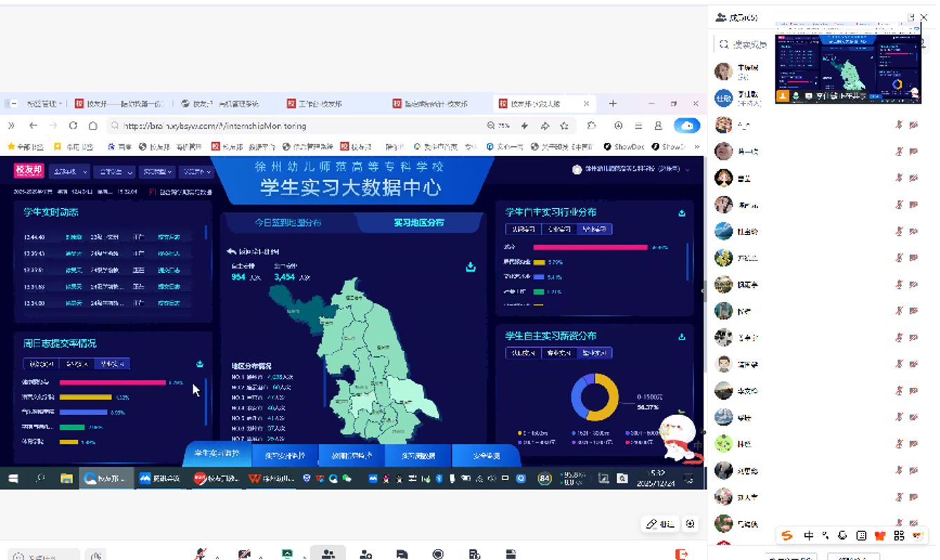Open first dropdown beside the 校友邦 logo
Screen dimensions: 940x560
click(x=71, y=171)
